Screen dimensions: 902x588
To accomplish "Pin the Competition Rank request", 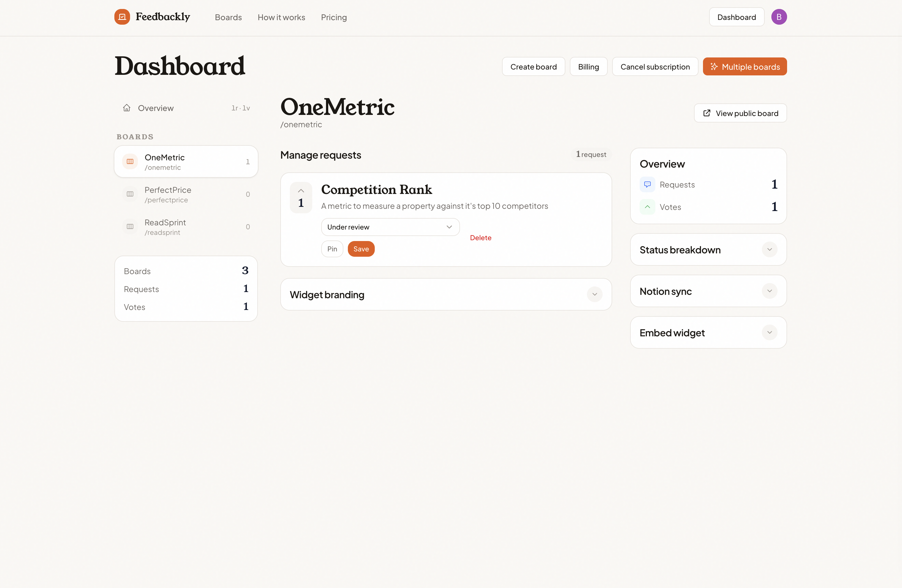I will pos(332,249).
